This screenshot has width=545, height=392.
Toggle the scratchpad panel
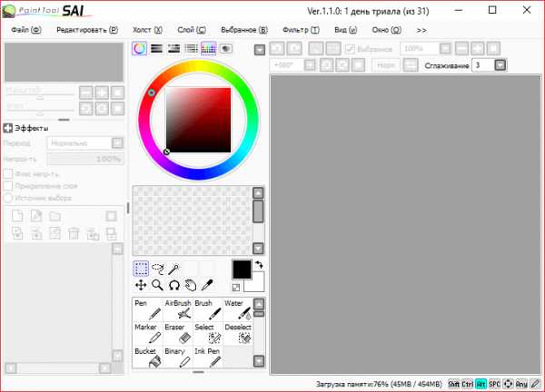226,49
